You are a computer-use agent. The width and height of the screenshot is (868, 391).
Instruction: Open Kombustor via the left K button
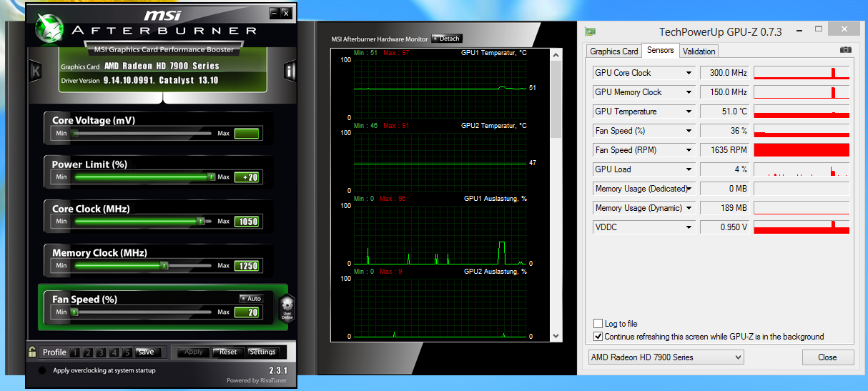(35, 71)
